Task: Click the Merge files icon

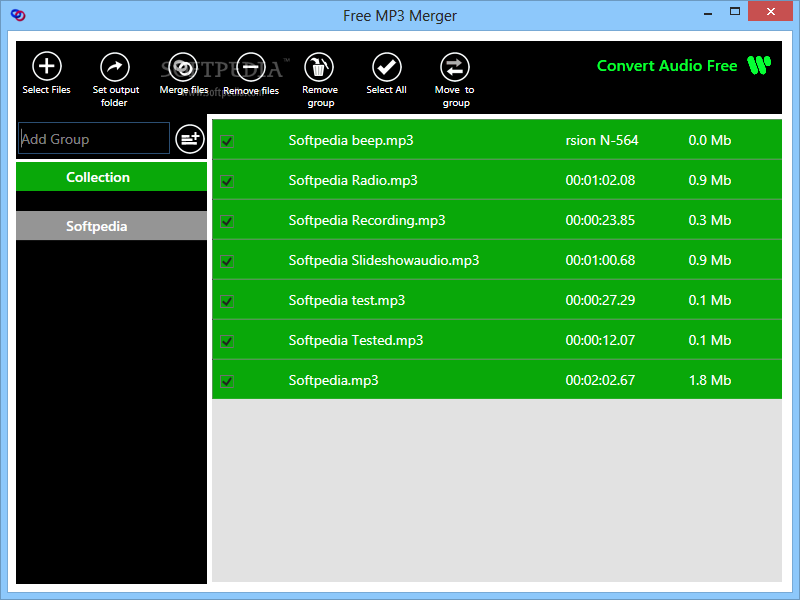Action: (x=183, y=67)
